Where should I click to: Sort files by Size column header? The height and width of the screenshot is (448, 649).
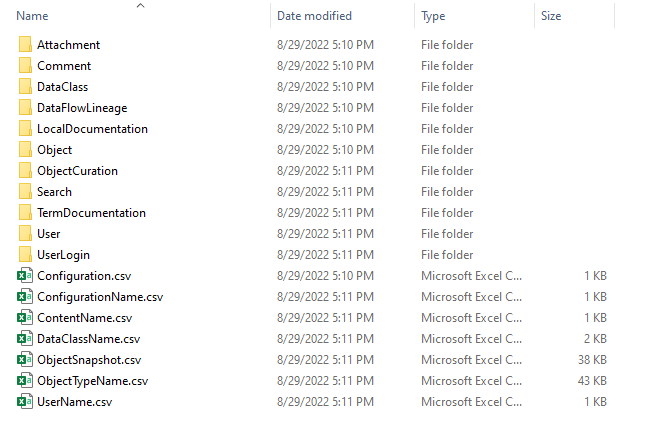(x=551, y=17)
